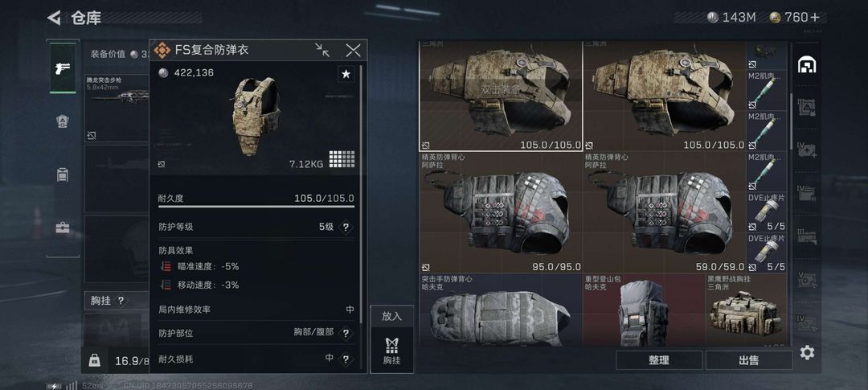The width and height of the screenshot is (868, 390).
Task: Open the toolbox category in left sidebar
Action: click(x=63, y=227)
